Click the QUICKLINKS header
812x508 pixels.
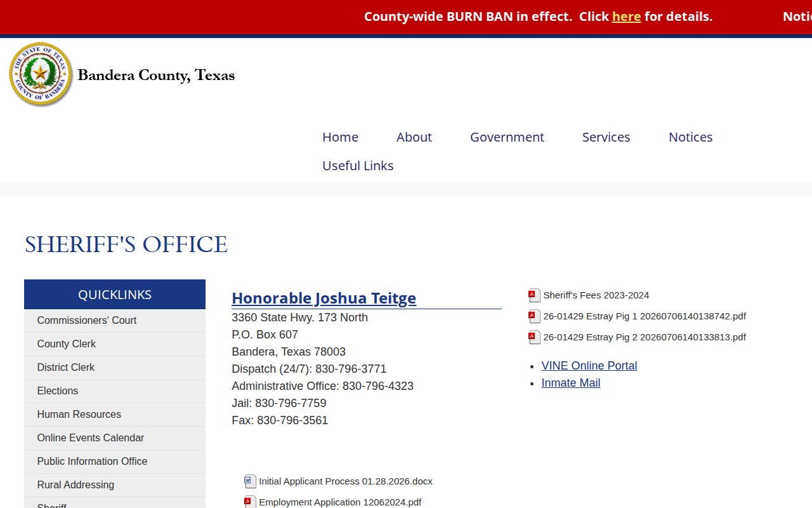tap(115, 295)
